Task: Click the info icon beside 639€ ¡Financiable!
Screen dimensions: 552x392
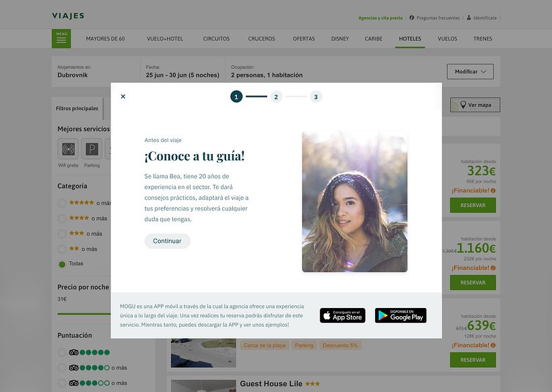Action: (493, 345)
